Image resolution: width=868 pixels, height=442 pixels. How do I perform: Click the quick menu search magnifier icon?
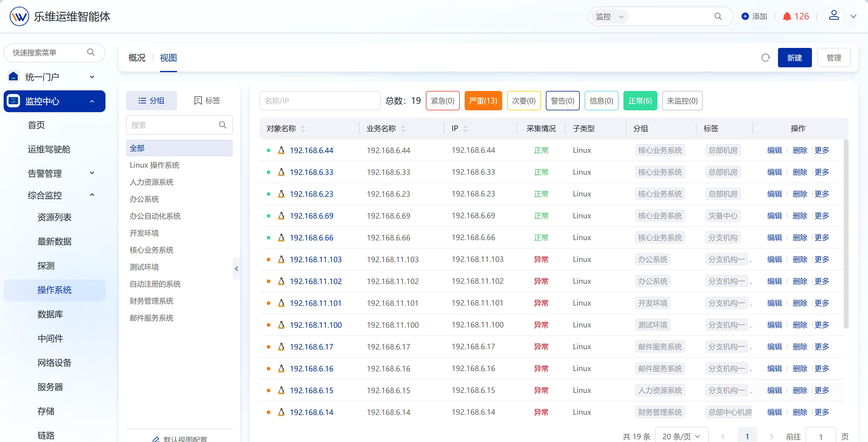91,52
